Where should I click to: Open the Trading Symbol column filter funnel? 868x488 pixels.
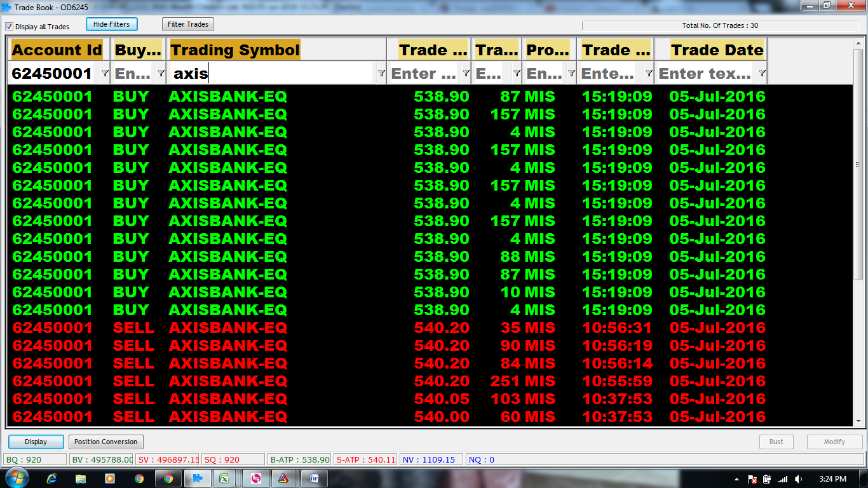(x=381, y=74)
